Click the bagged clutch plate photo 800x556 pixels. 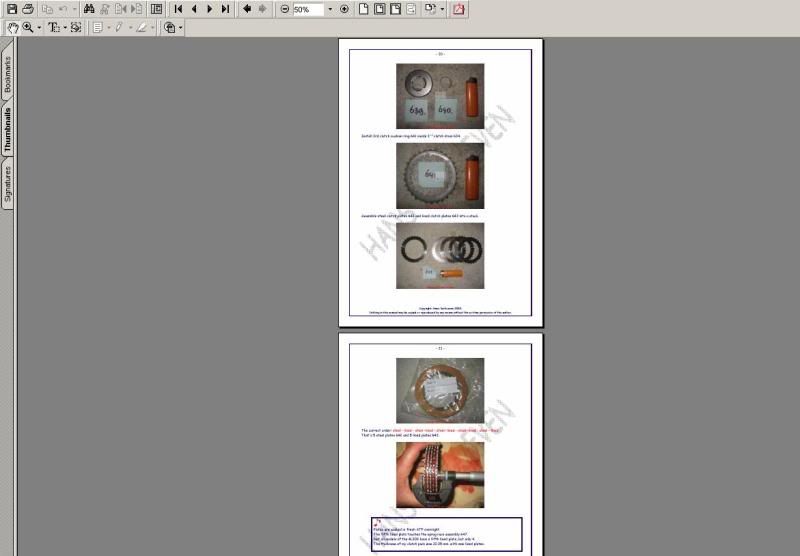point(440,390)
